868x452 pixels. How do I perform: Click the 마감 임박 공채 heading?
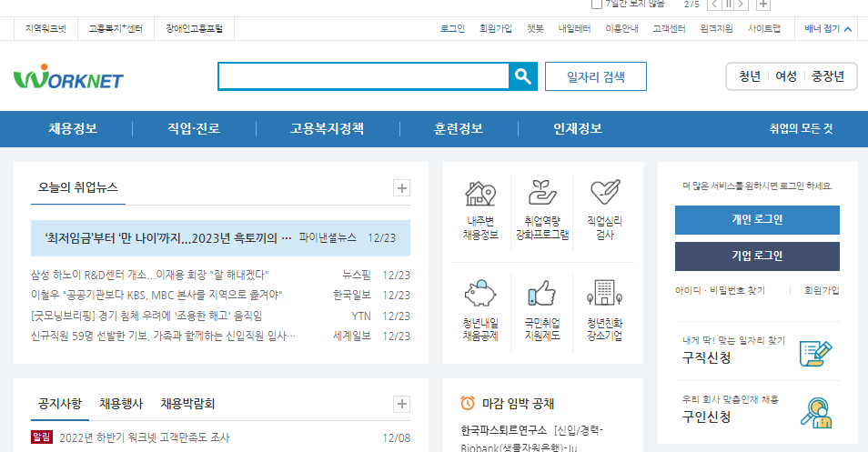[x=518, y=404]
